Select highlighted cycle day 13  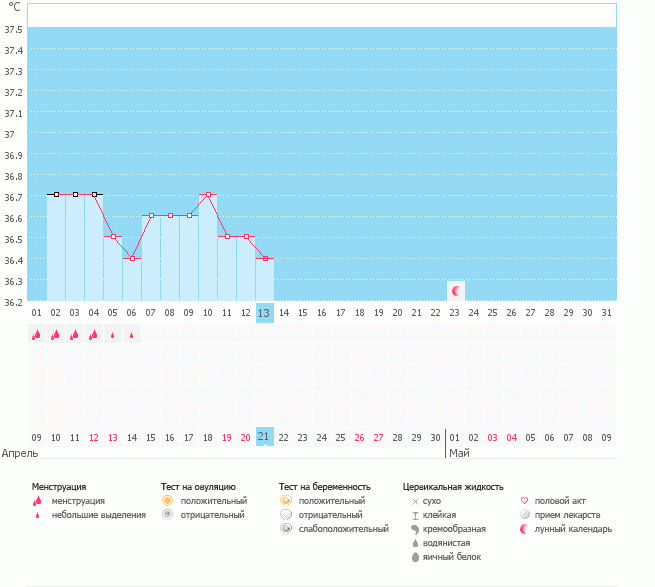coord(264,313)
